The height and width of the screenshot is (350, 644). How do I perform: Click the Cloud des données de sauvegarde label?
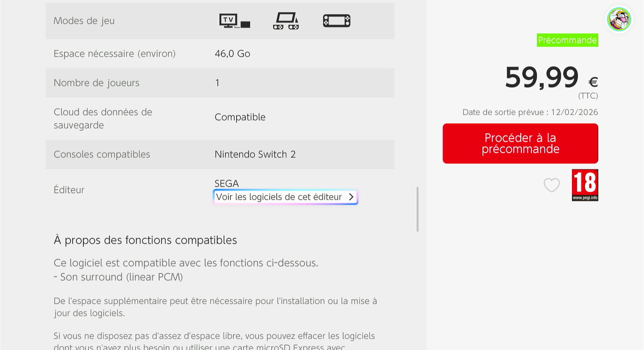pos(103,119)
